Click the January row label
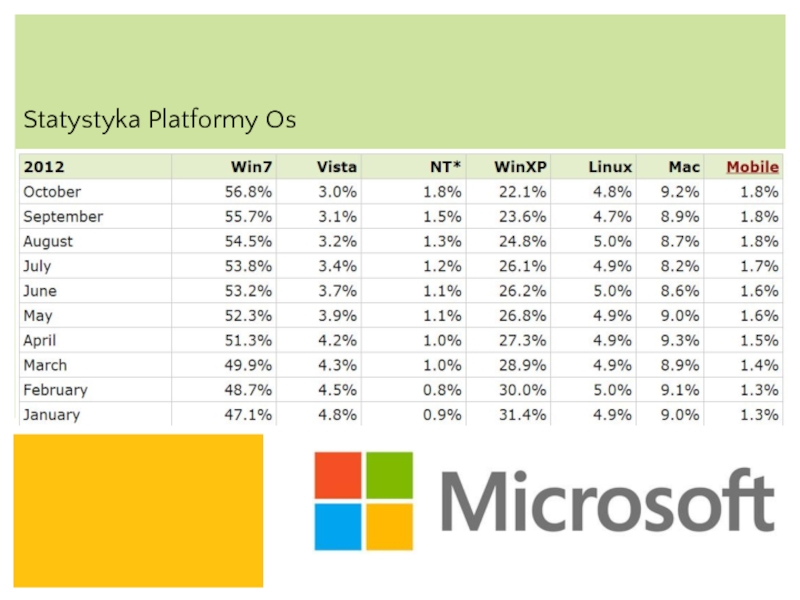This screenshot has width=800, height=600. point(52,415)
